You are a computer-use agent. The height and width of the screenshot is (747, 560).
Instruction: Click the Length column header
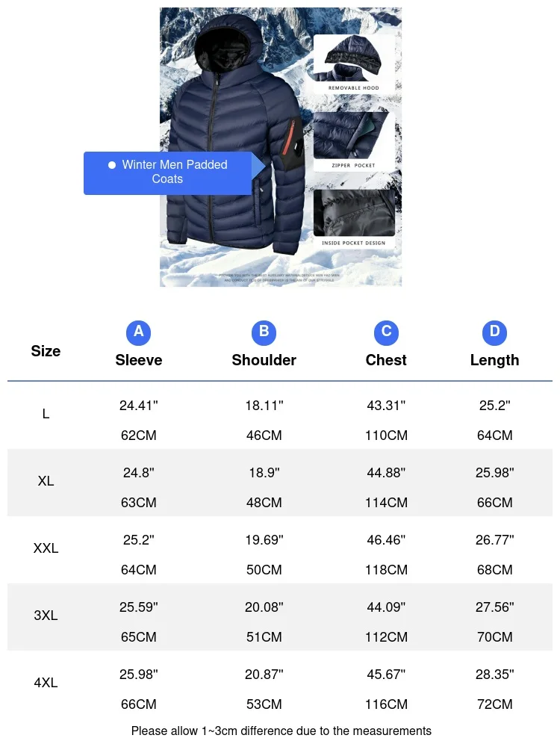click(x=495, y=361)
